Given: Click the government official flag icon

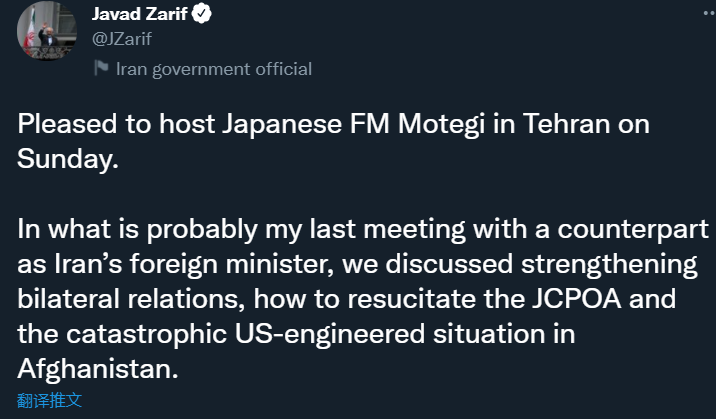Looking at the screenshot, I should [100, 69].
